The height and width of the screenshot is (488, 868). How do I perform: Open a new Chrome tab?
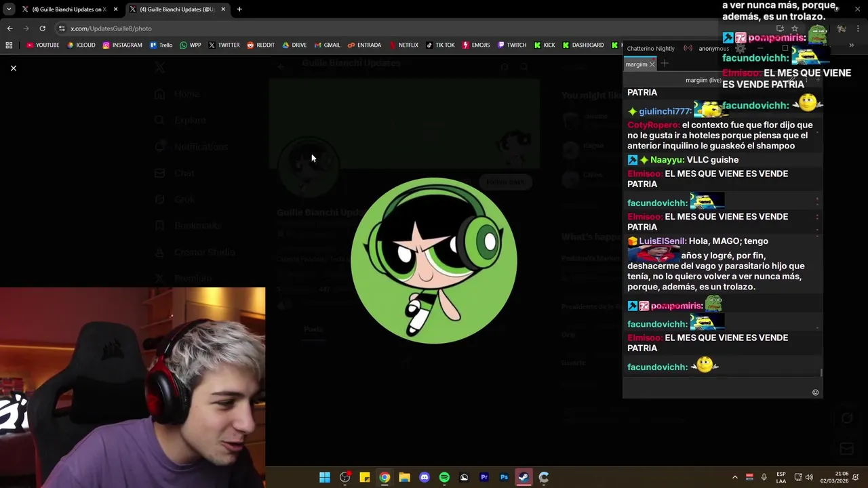tap(239, 9)
